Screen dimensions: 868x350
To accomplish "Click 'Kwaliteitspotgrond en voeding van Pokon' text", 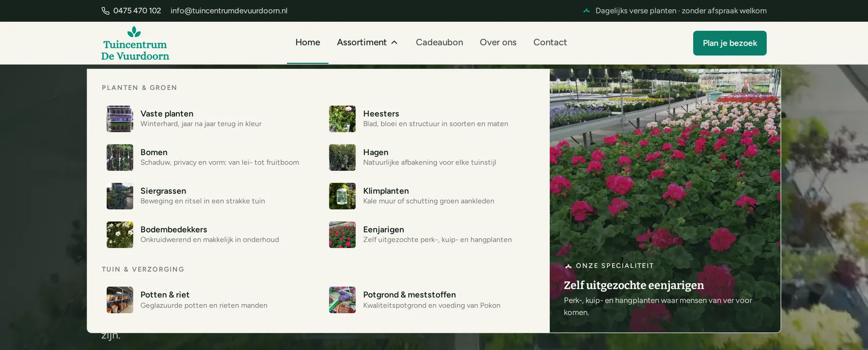I will pos(432,306).
